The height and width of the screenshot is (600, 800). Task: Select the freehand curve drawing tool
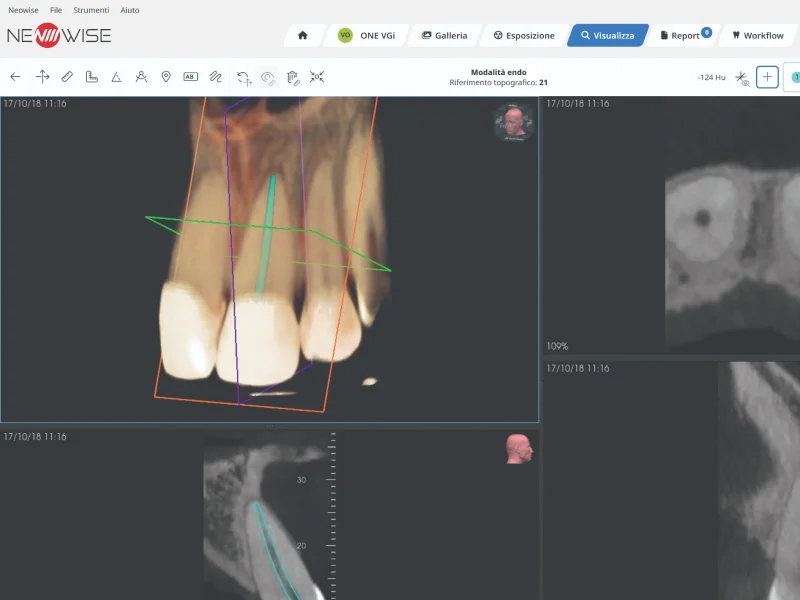click(214, 76)
